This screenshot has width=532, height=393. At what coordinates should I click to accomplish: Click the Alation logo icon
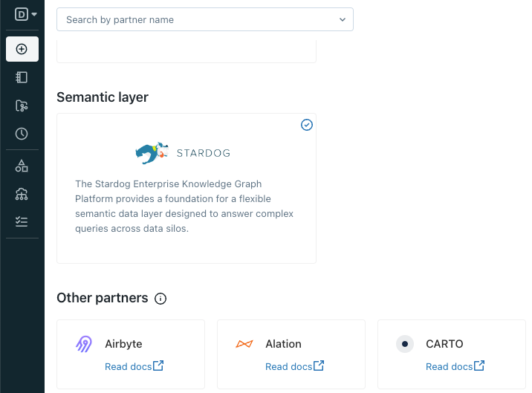pos(244,344)
